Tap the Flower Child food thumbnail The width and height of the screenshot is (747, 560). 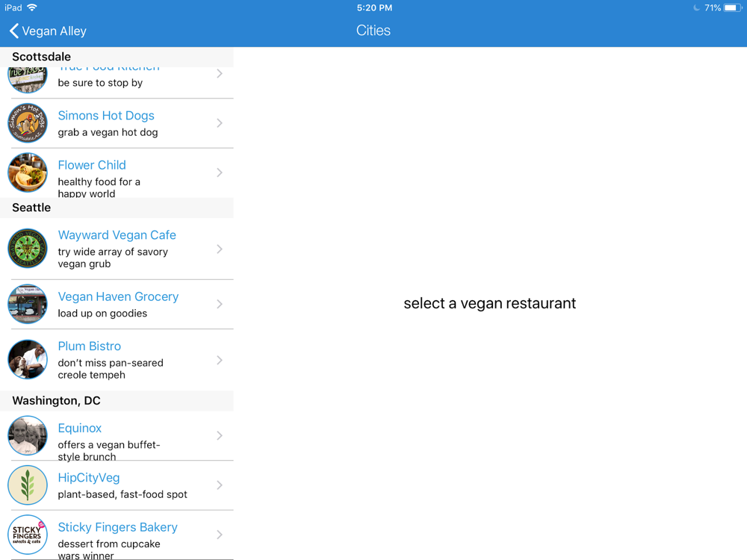pos(28,172)
